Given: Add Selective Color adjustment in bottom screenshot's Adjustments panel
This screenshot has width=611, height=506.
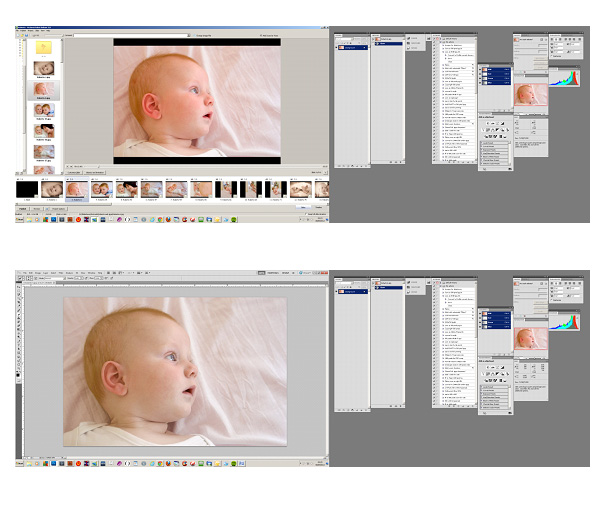Looking at the screenshot, I should click(x=505, y=381).
